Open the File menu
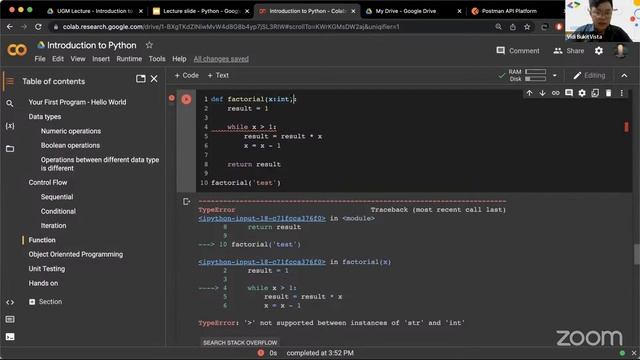Image resolution: width=640 pixels, height=360 pixels. (x=40, y=59)
